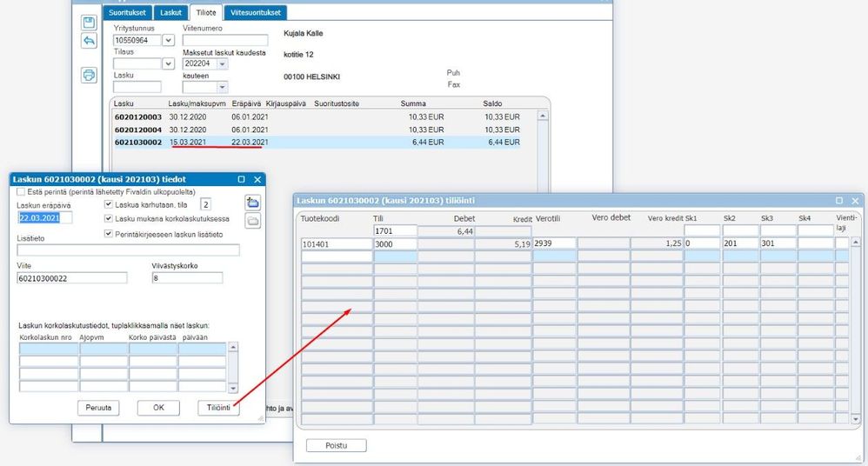Image resolution: width=868 pixels, height=466 pixels.
Task: Close the Laskun tiedot dialog
Action: [257, 179]
